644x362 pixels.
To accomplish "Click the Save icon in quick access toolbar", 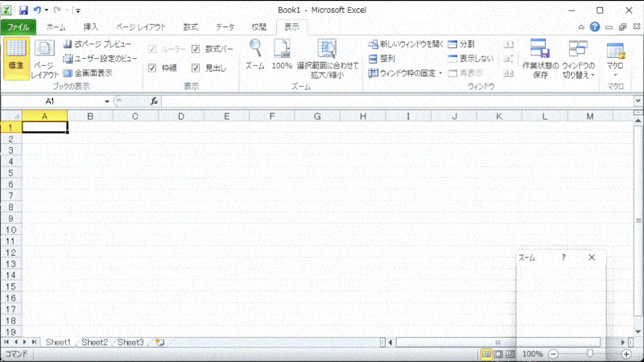I will click(23, 10).
